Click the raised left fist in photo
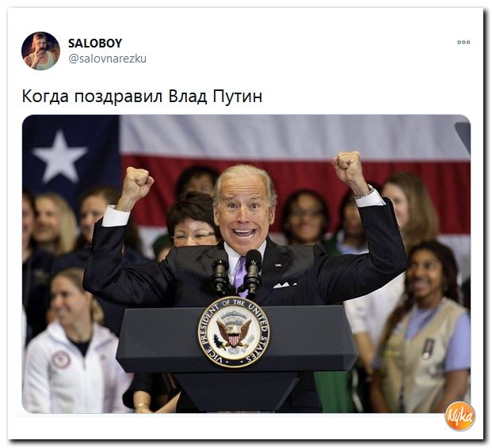492x448 pixels. click(137, 184)
